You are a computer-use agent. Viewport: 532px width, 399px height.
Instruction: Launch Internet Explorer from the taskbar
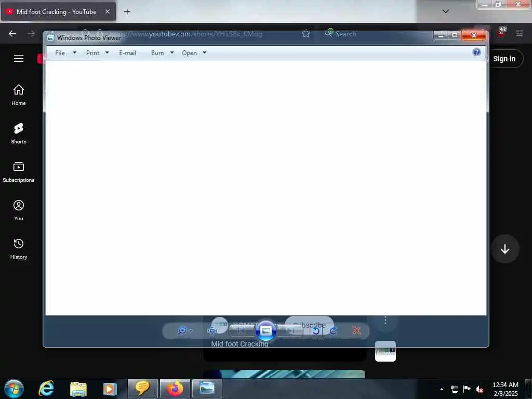pos(46,389)
